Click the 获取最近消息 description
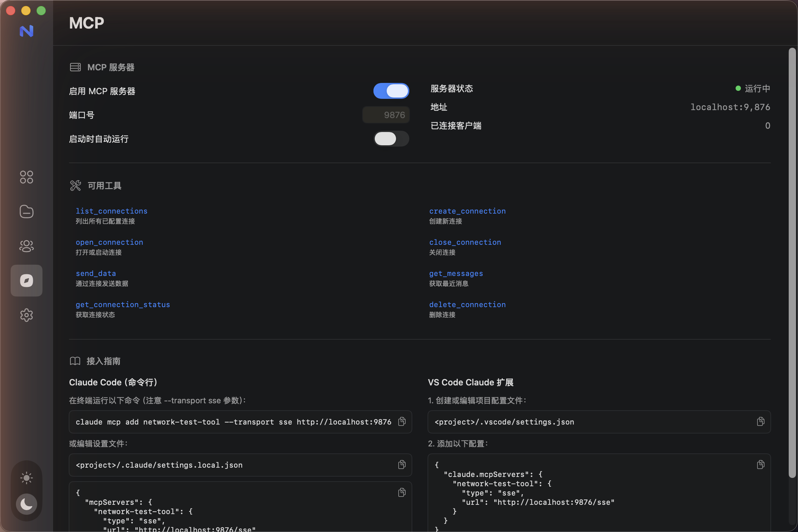The image size is (798, 532). 449,284
